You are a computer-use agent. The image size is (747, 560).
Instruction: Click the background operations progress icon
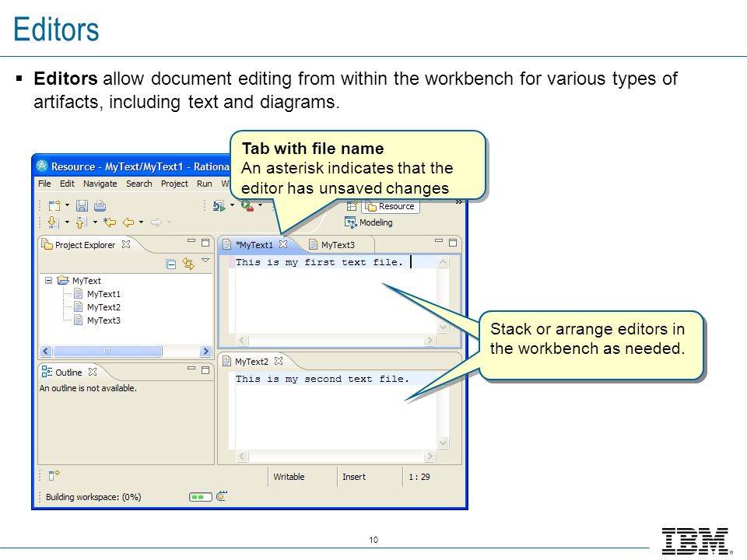[222, 496]
